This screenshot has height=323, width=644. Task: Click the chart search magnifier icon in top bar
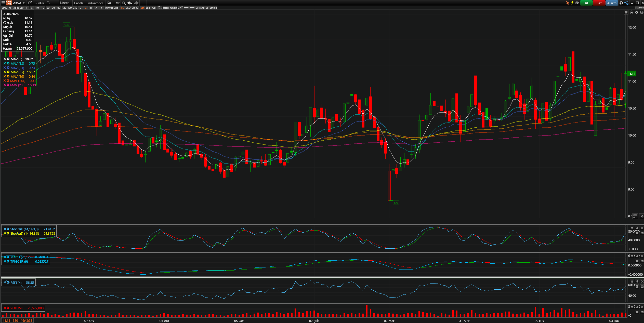[x=124, y=3]
